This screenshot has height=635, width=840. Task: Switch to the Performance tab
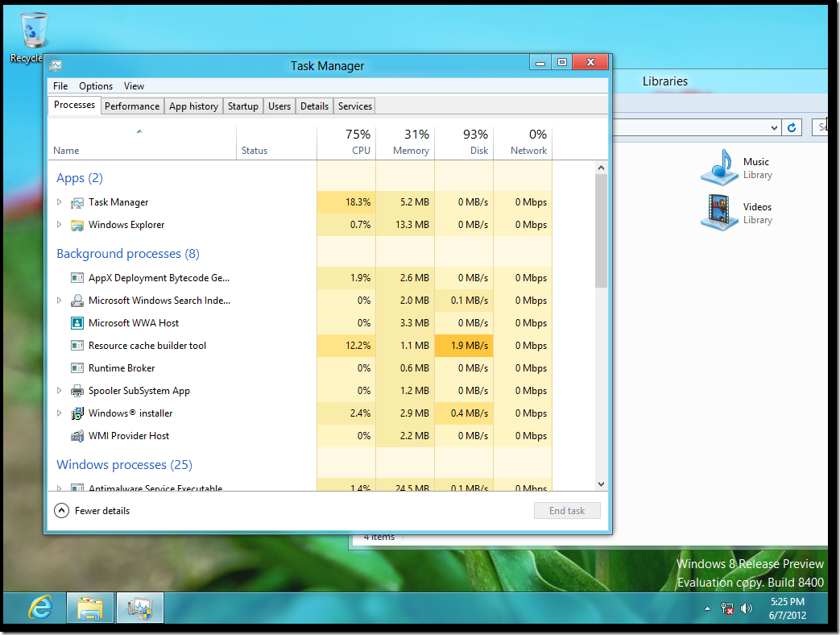pos(132,106)
